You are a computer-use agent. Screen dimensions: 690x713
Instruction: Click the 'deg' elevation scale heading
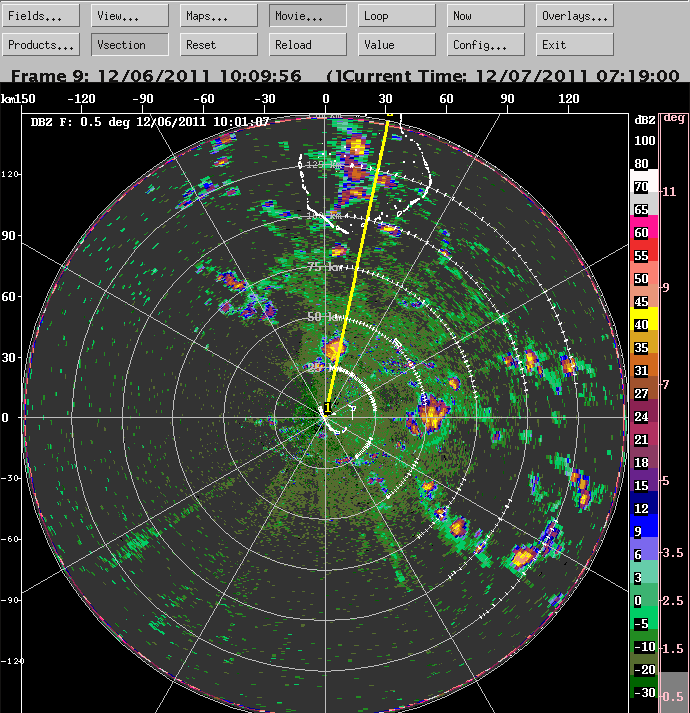coord(674,118)
